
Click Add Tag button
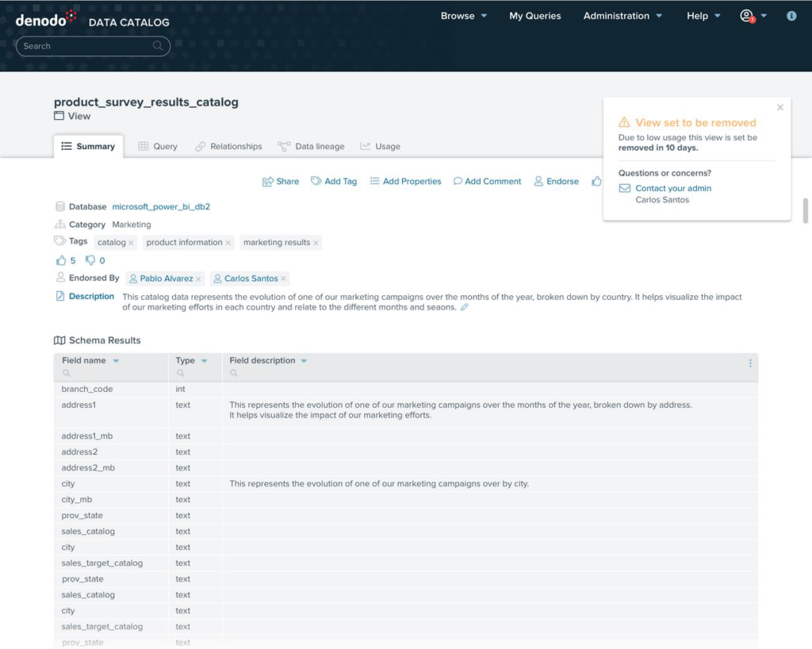click(x=334, y=182)
